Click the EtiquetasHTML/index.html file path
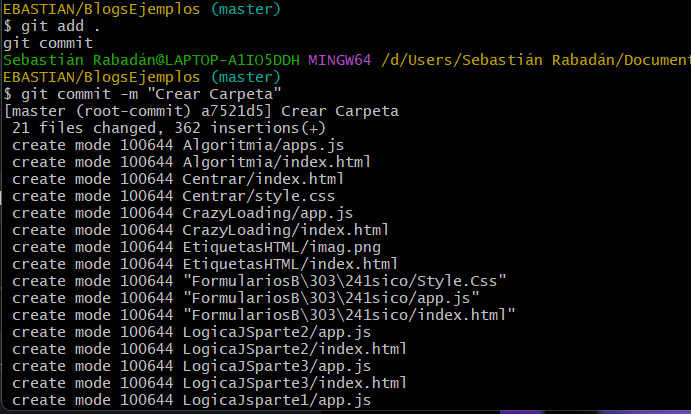Screen dimensions: 691x414 (290, 264)
